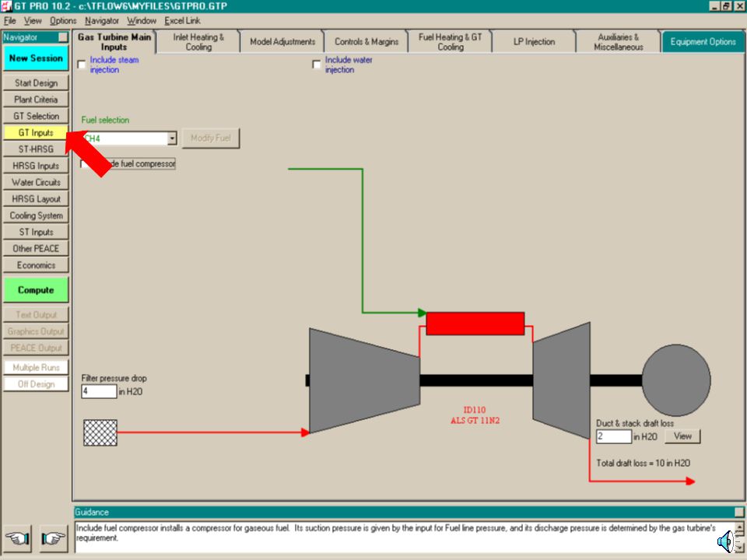Image resolution: width=747 pixels, height=560 pixels.
Task: Open Water Circuits section
Action: [x=36, y=182]
